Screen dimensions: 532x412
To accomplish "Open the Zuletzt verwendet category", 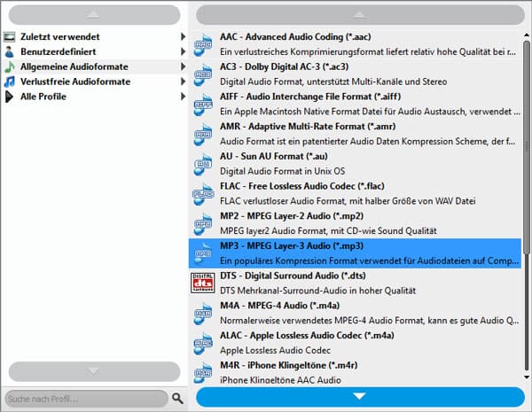I will 94,36.
